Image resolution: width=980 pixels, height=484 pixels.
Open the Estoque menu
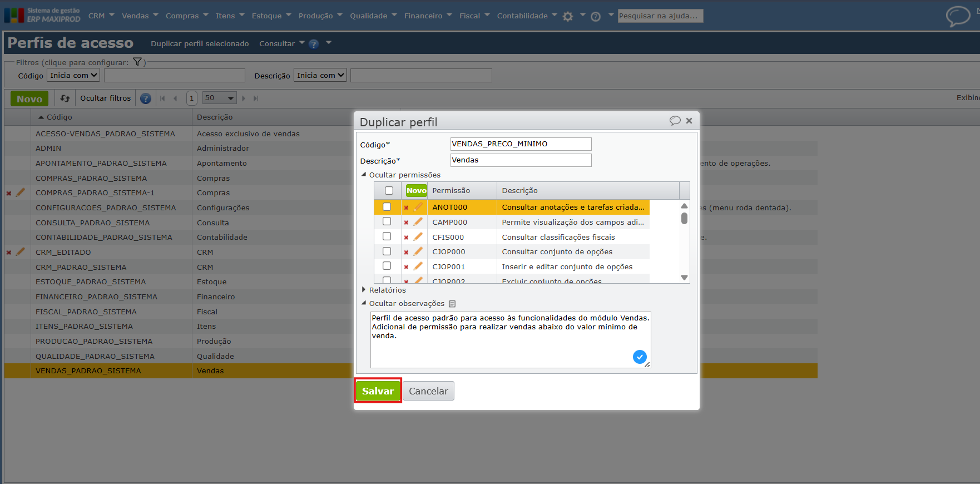tap(271, 16)
